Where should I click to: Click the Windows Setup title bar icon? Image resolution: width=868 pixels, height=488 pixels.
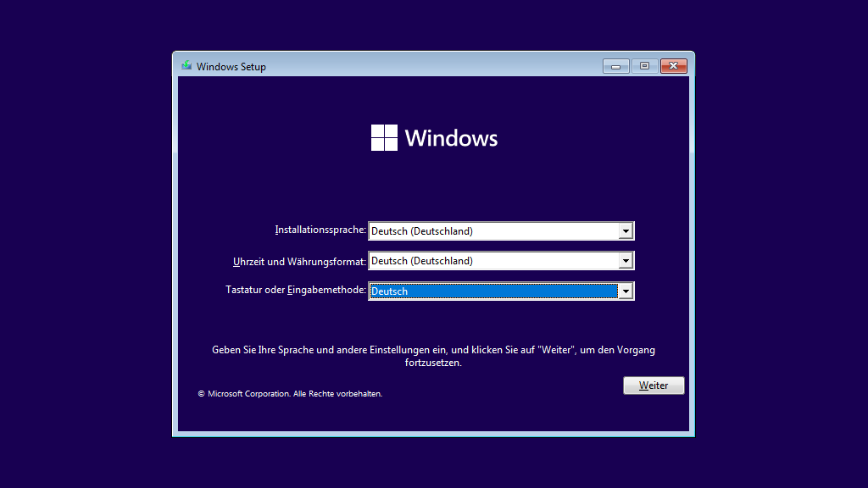[x=186, y=66]
